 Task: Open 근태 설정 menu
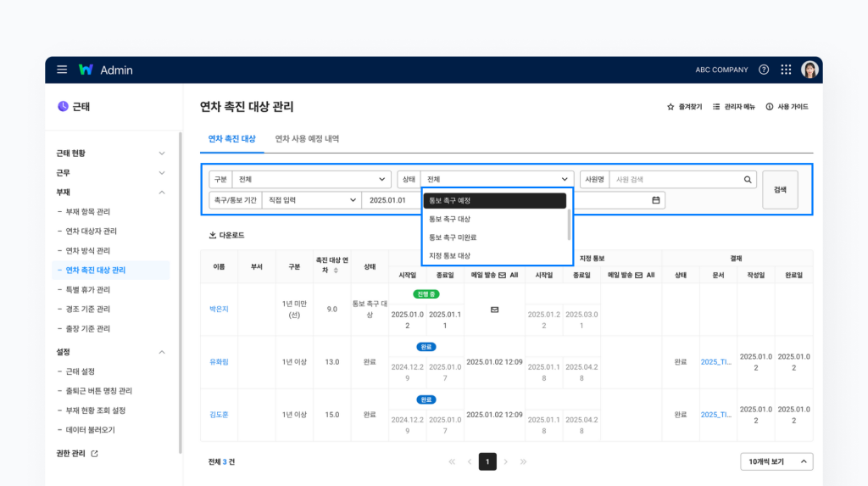81,371
